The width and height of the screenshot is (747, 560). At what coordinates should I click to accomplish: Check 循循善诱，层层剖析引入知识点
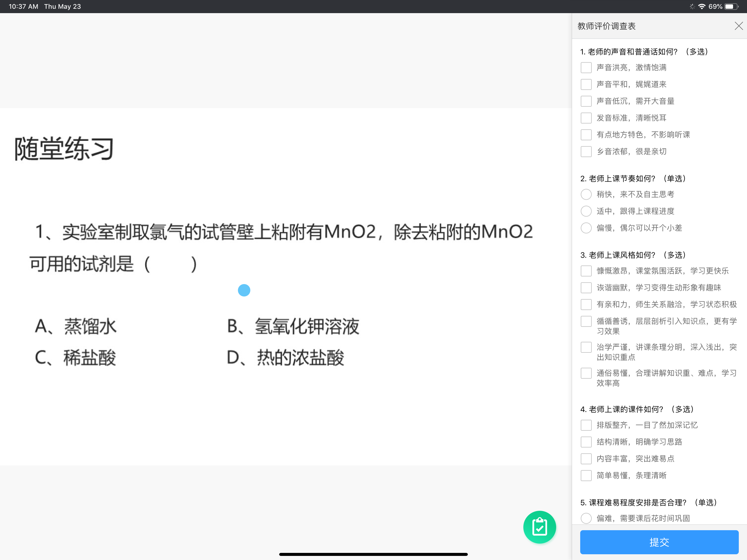tap(586, 321)
